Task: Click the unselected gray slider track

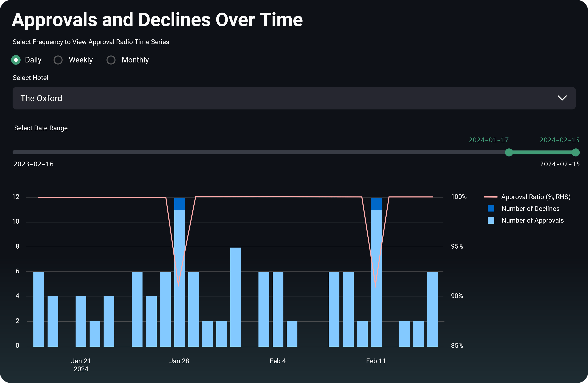Action: [247, 152]
